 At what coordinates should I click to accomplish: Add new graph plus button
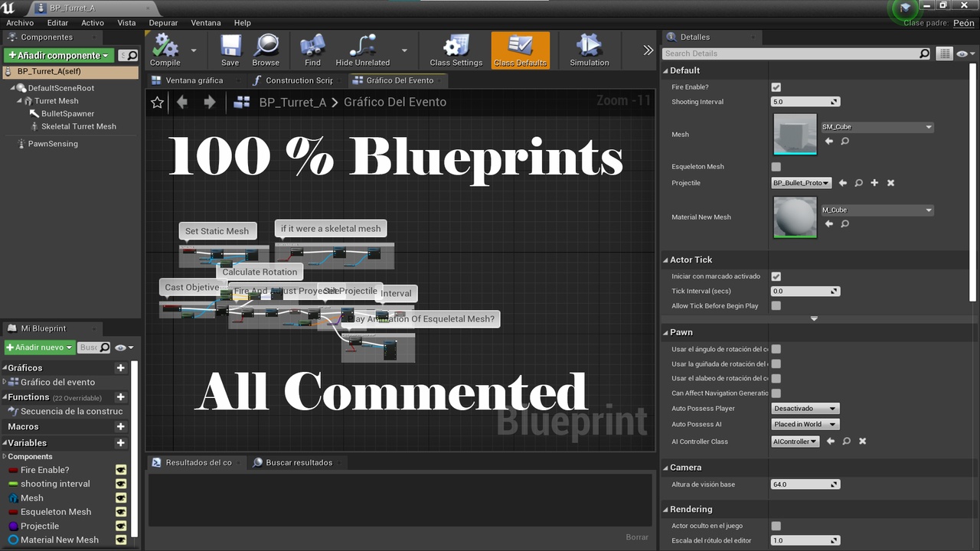[x=120, y=368]
